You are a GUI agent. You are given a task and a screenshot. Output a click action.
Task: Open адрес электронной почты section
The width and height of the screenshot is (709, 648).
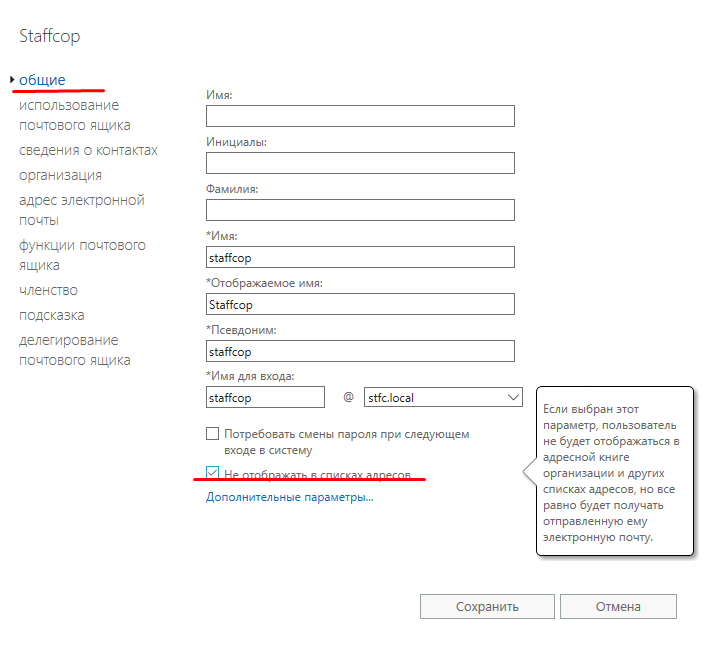pyautogui.click(x=81, y=210)
